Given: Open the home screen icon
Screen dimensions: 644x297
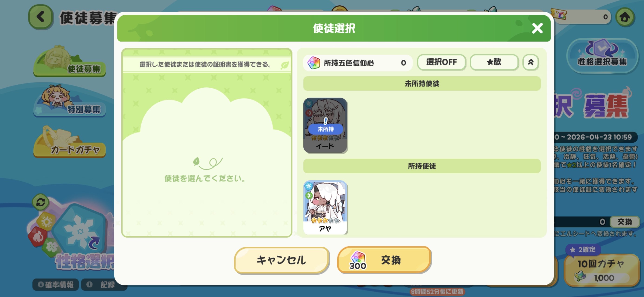Looking at the screenshot, I should (625, 17).
